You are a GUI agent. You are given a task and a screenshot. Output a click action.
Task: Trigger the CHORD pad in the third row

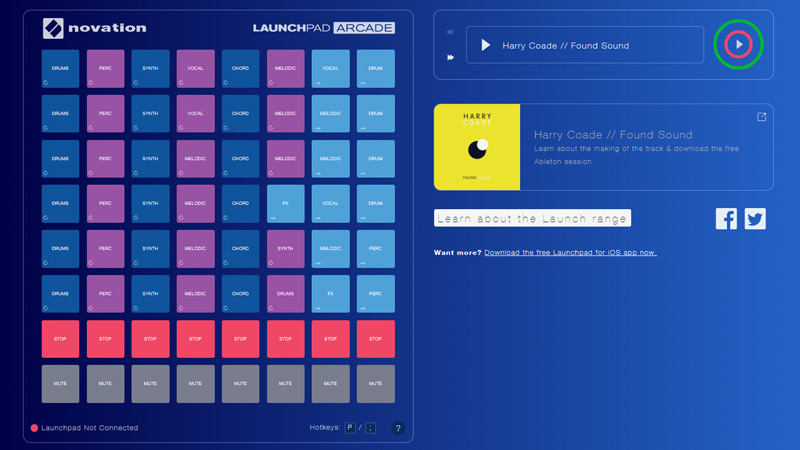pyautogui.click(x=240, y=159)
